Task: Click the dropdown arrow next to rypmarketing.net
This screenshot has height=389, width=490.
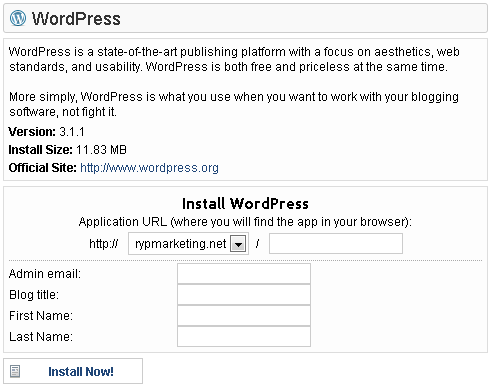Action: coord(238,244)
